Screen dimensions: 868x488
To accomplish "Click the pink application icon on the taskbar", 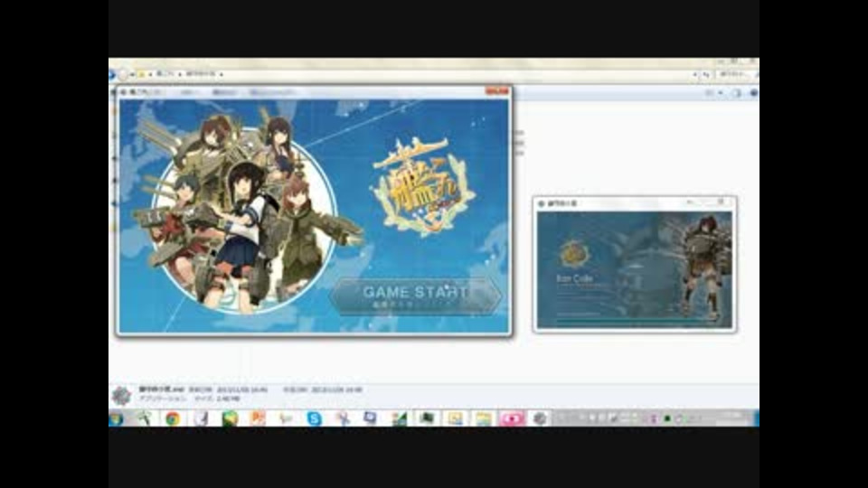I will pyautogui.click(x=512, y=418).
